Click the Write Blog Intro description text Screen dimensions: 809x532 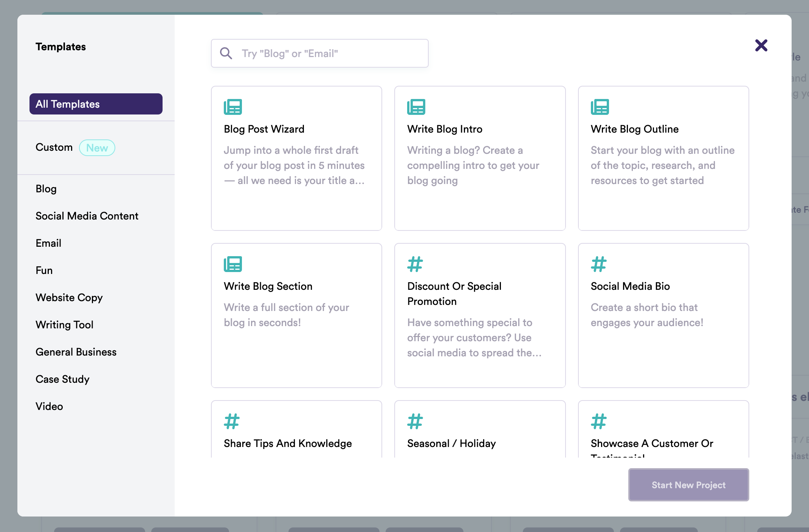(x=473, y=165)
